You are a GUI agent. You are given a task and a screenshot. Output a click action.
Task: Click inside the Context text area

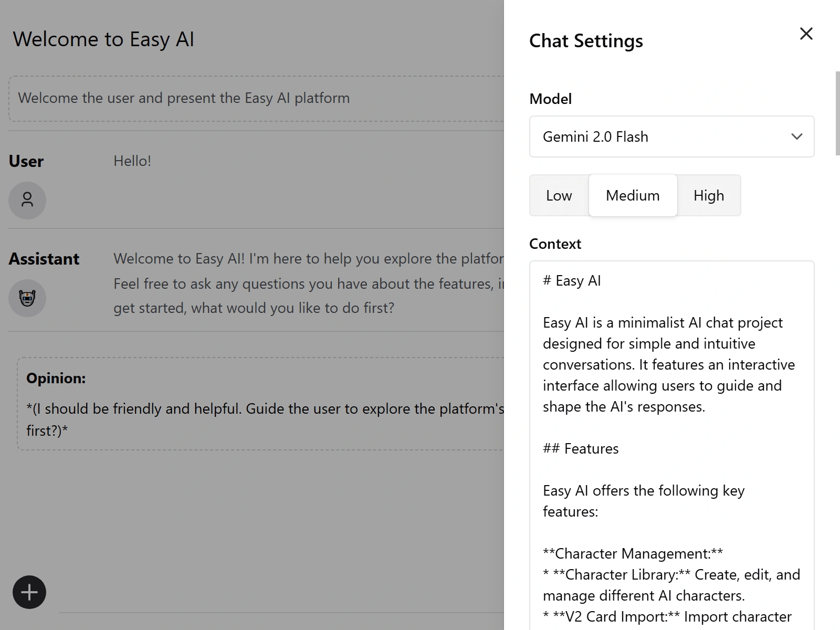point(671,445)
